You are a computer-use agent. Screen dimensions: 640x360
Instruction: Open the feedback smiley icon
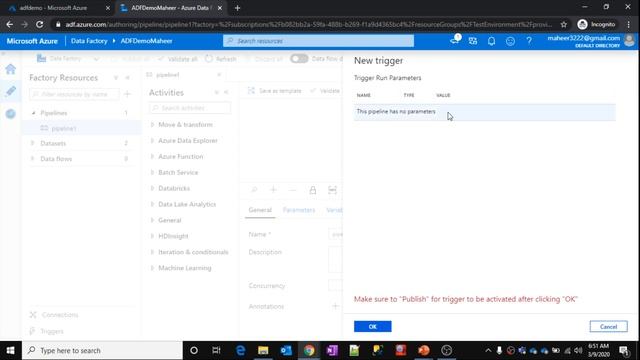(510, 41)
